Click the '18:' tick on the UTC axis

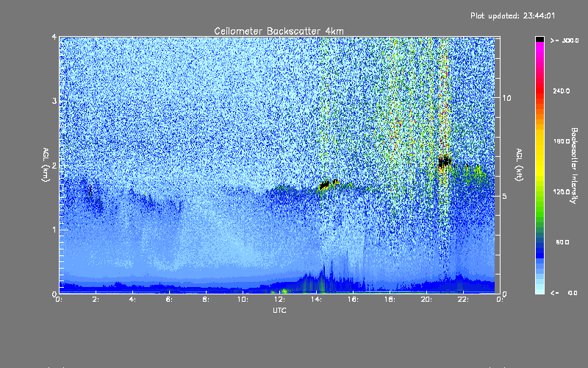[x=390, y=300]
